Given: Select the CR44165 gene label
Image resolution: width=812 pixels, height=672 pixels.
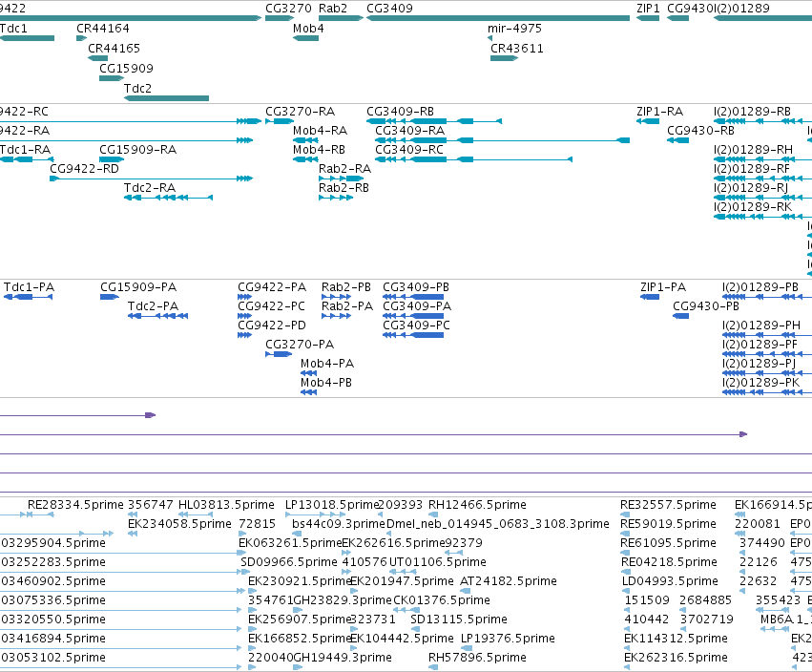Looking at the screenshot, I should tap(114, 48).
